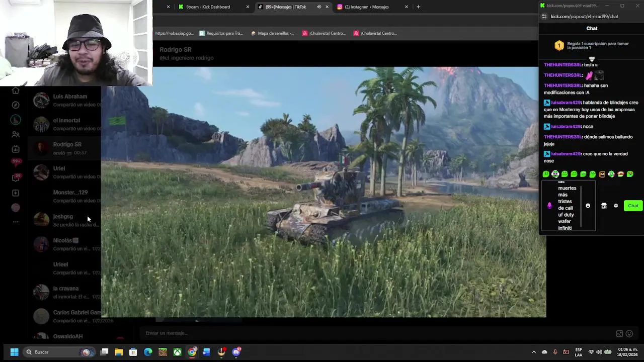Open TikTok home icon in left sidebar
The width and height of the screenshot is (644, 362).
pyautogui.click(x=16, y=90)
